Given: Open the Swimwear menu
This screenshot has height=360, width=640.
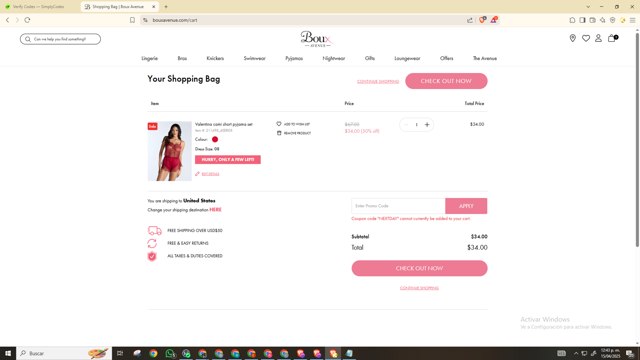Looking at the screenshot, I should tap(254, 58).
